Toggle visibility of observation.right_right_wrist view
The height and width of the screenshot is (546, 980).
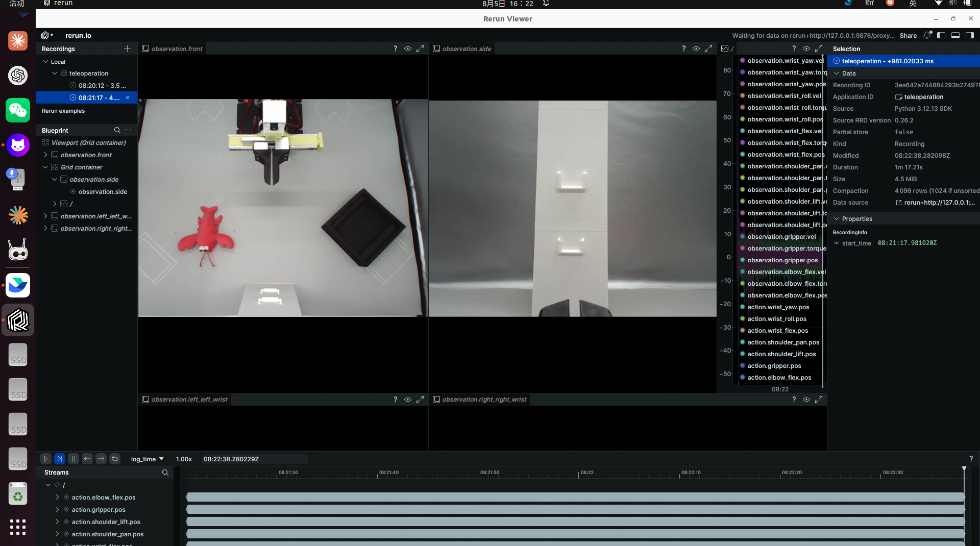(806, 400)
